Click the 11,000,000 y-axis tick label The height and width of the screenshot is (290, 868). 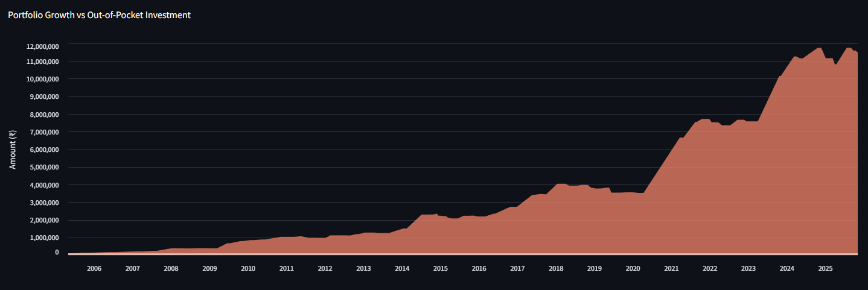pyautogui.click(x=42, y=61)
